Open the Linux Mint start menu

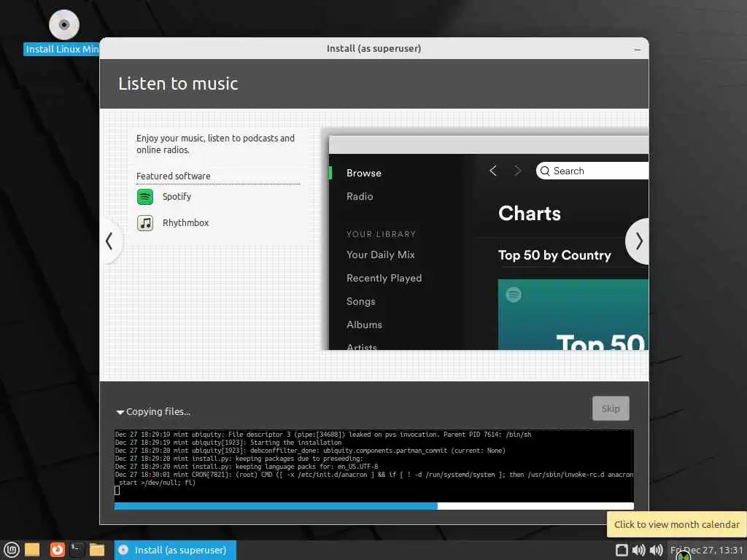pos(12,550)
